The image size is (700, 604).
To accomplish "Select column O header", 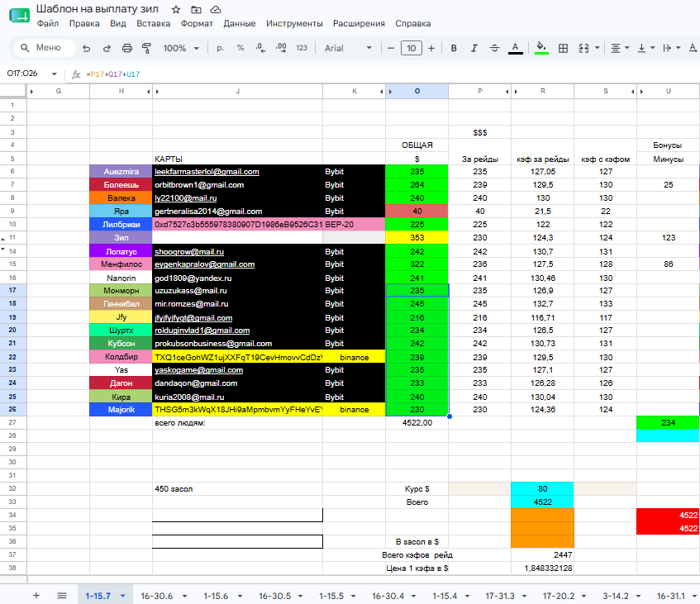I will click(x=417, y=91).
